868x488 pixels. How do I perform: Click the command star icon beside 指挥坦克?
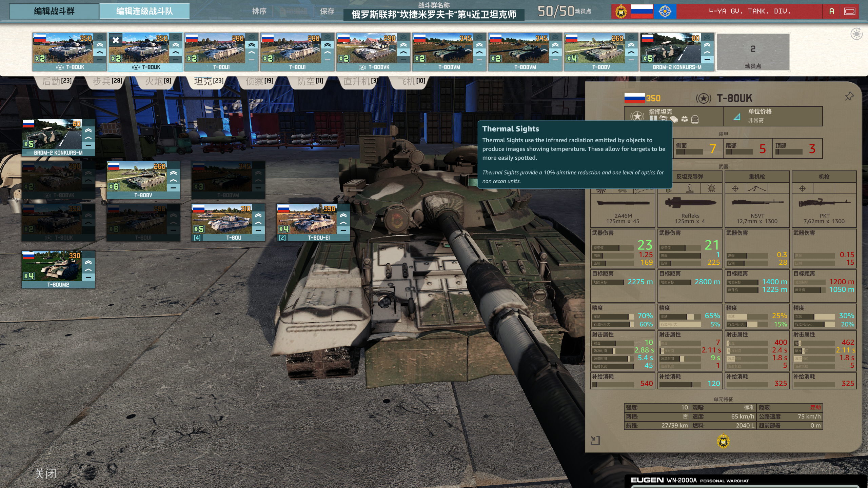637,116
